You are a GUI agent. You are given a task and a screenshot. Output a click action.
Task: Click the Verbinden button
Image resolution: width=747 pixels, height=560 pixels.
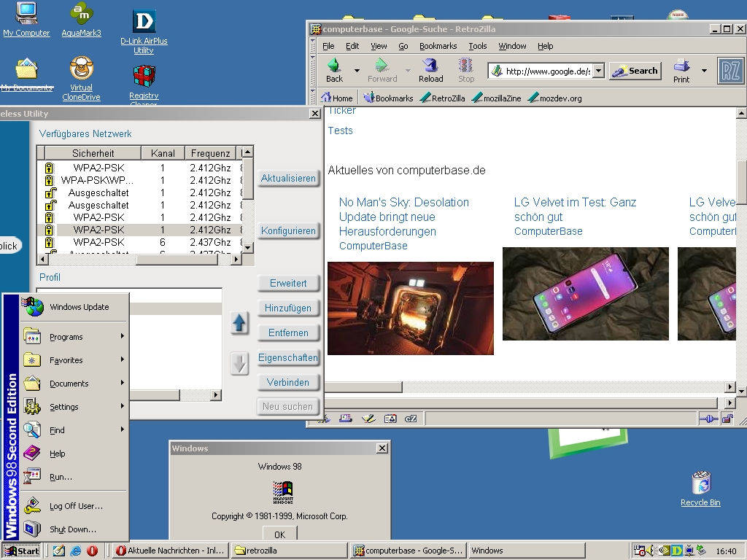pyautogui.click(x=288, y=382)
